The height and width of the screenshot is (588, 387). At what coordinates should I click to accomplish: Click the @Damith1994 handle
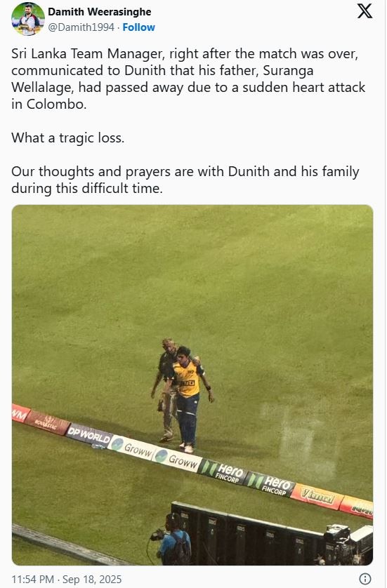[x=81, y=27]
